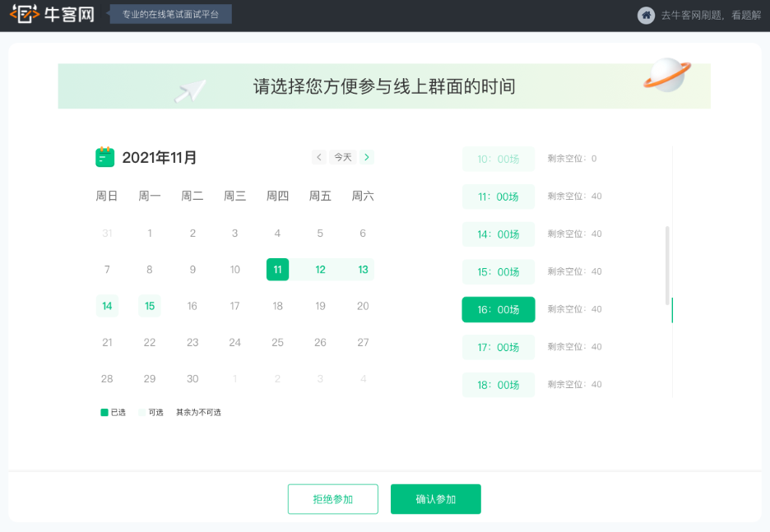Image resolution: width=770 pixels, height=532 pixels.
Task: Click the Nowcoder logo in header
Action: click(52, 14)
